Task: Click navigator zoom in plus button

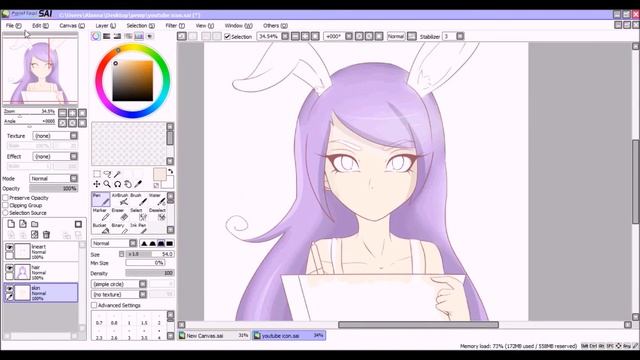Action: tap(72, 113)
